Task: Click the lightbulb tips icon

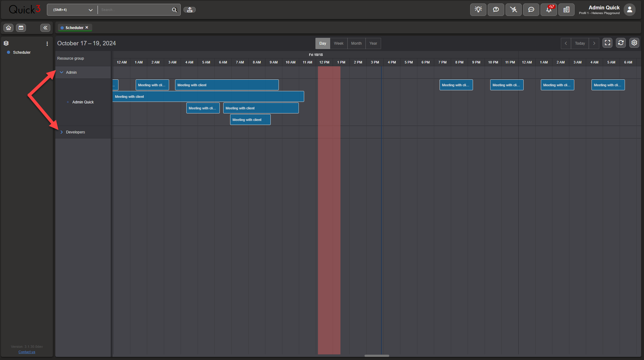Action: click(478, 10)
